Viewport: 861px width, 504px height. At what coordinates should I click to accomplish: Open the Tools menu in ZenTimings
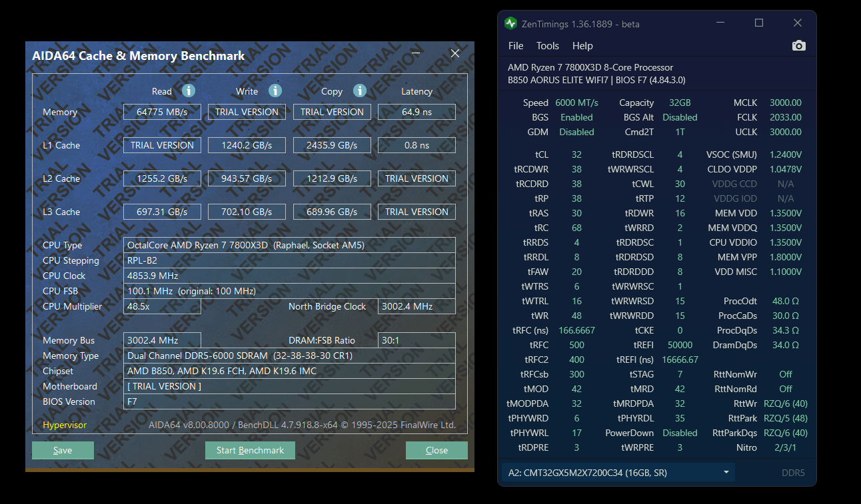click(547, 46)
